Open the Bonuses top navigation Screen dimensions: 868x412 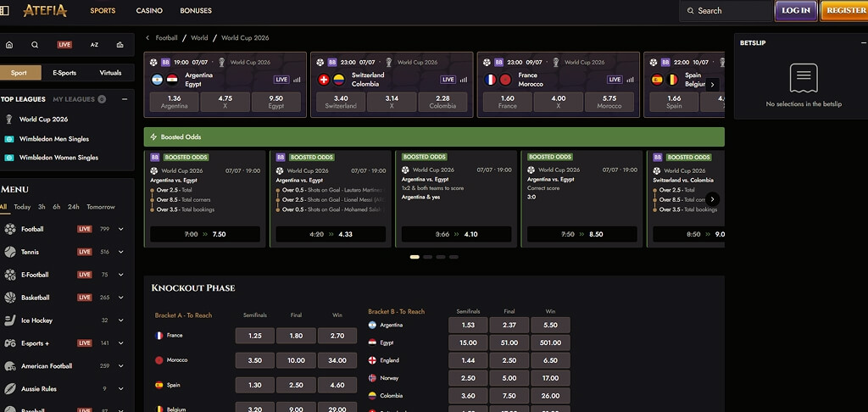tap(196, 10)
